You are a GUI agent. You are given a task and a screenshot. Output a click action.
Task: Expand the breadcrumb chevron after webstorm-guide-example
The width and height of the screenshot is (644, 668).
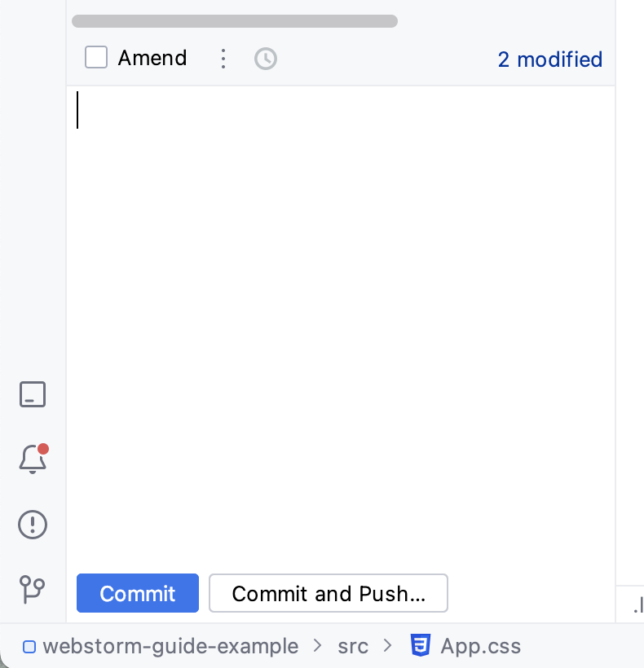click(x=318, y=646)
